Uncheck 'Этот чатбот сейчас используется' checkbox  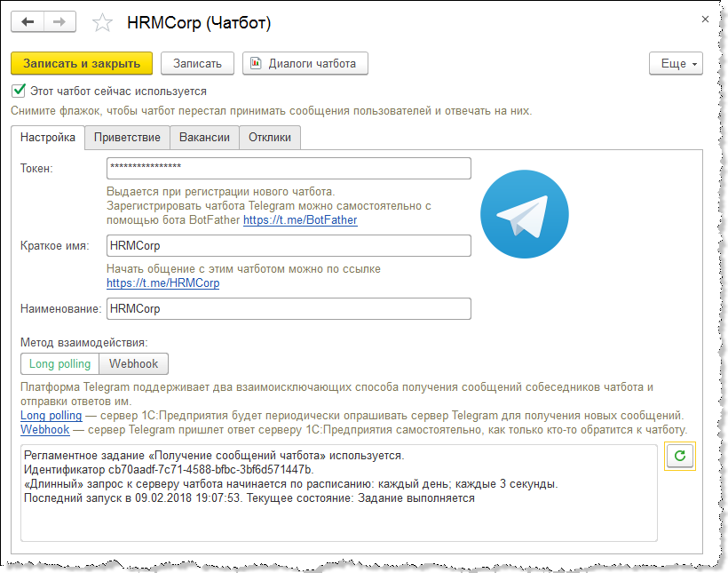[19, 91]
